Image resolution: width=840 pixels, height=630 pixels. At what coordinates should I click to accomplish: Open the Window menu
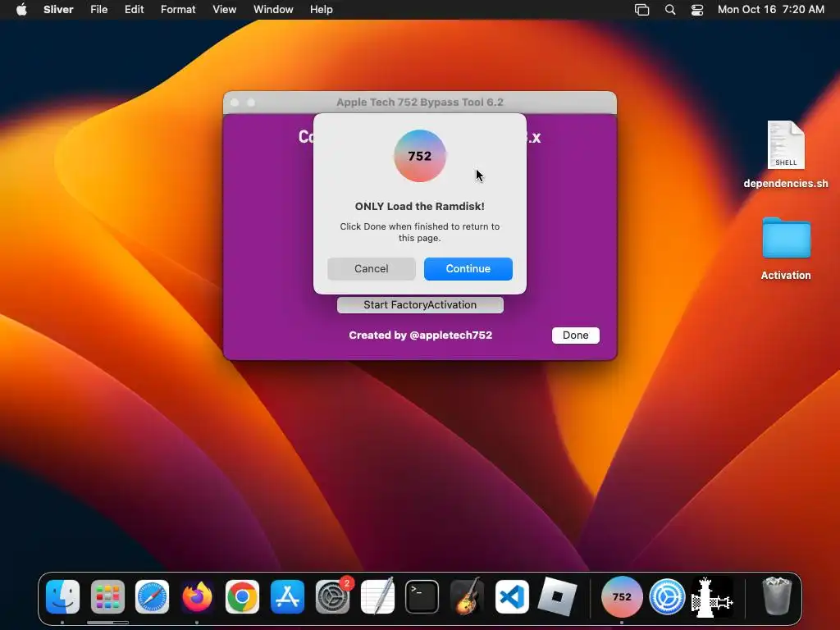273,10
